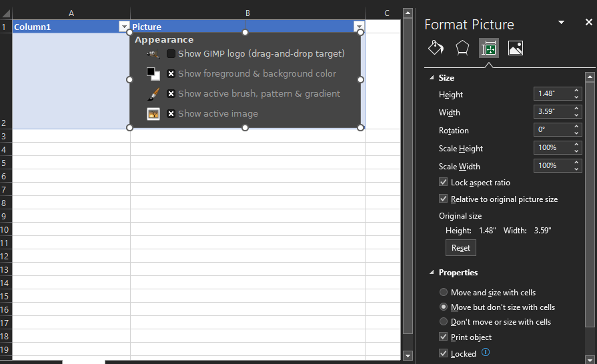
Task: Select Move and size with cells
Action: click(x=443, y=292)
